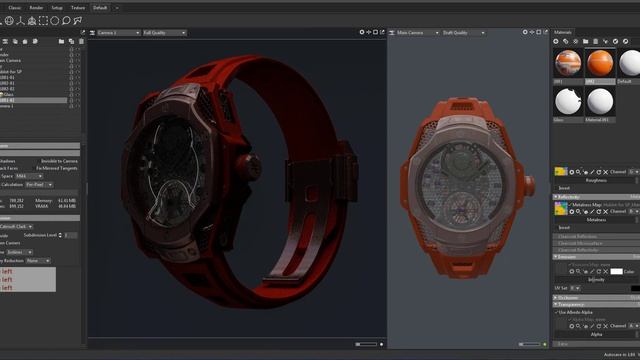
Task: Edit the metalness map with pencil icon
Action: click(592, 212)
